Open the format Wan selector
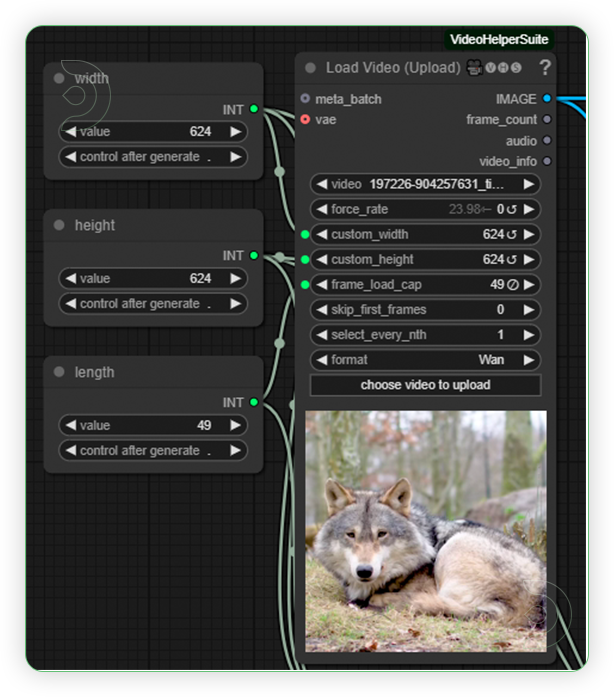This screenshot has height=697, width=614. coord(425,360)
